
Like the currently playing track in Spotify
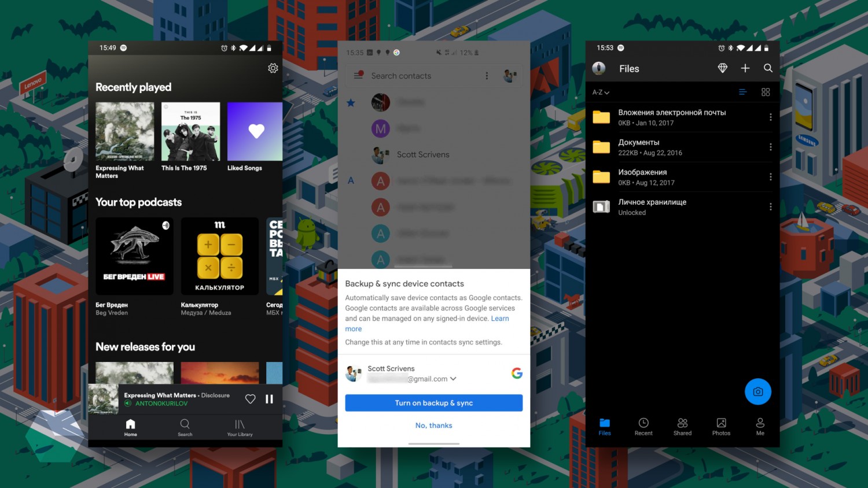250,399
